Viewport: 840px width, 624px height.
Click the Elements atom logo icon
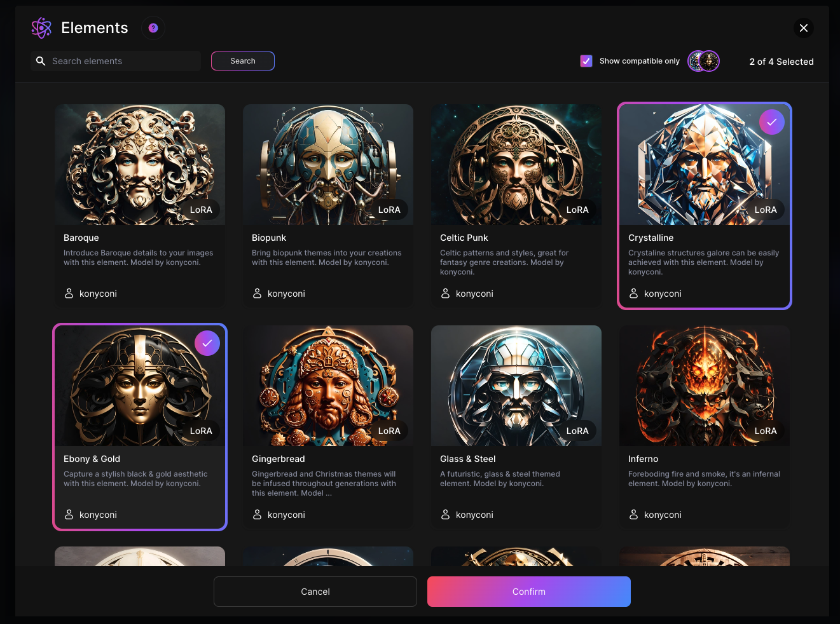[41, 28]
